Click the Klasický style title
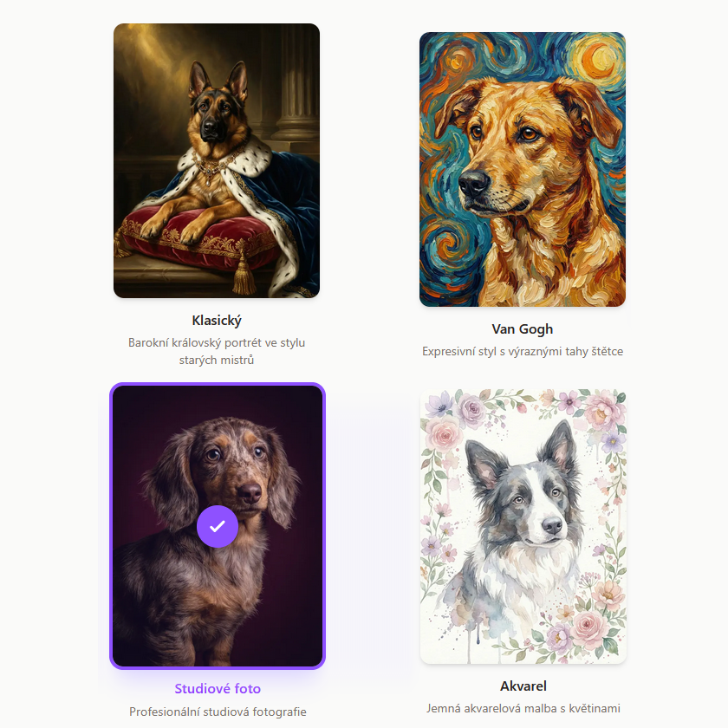Screen dimensions: 728x728 pos(217,321)
